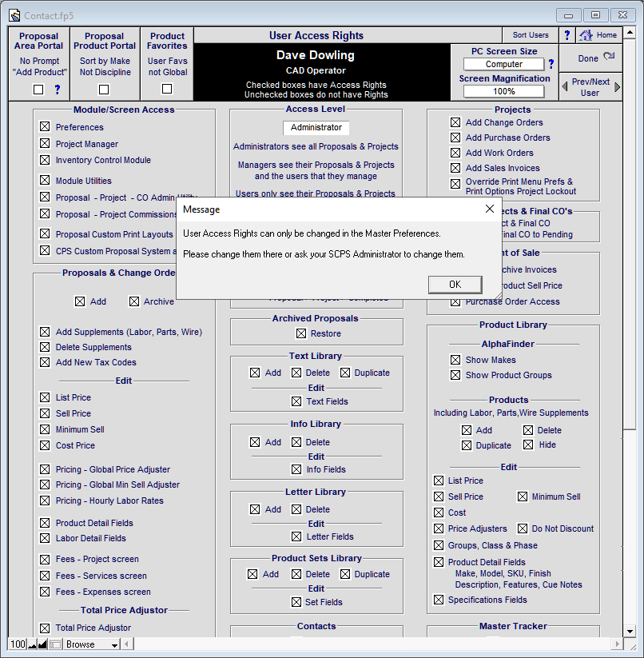Toggle the Add Purchase Orders checkbox
The image size is (644, 658).
tap(455, 138)
